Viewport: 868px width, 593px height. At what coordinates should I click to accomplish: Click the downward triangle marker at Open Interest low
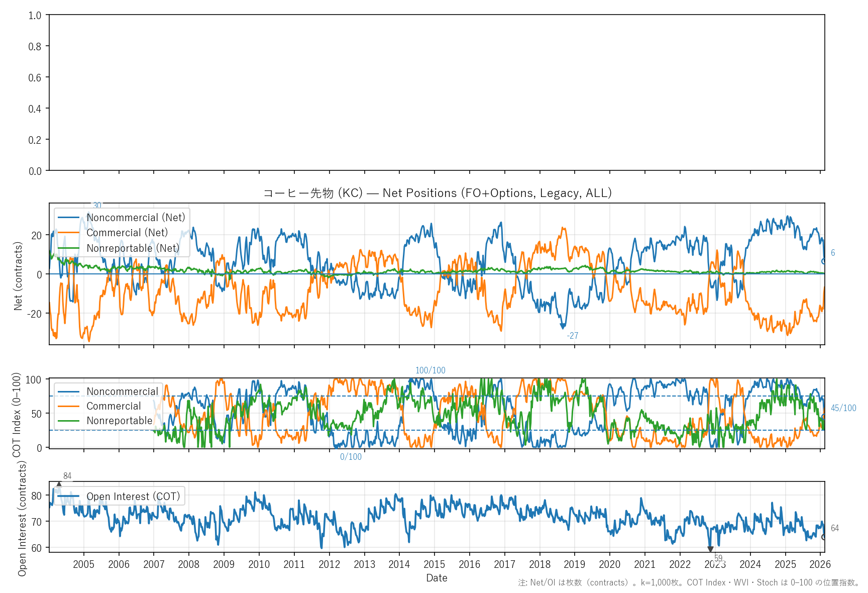[710, 549]
